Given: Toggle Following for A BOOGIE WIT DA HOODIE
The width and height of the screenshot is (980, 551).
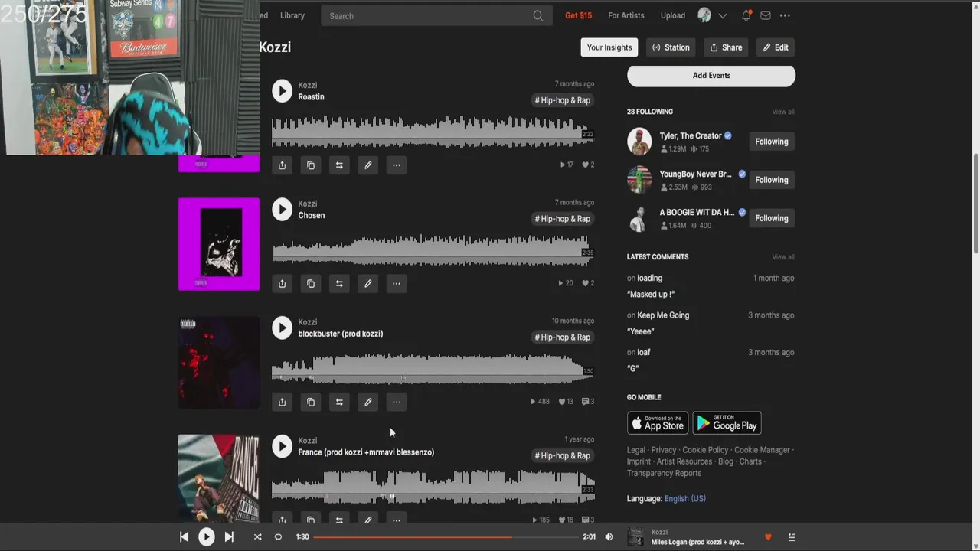Looking at the screenshot, I should click(x=772, y=218).
